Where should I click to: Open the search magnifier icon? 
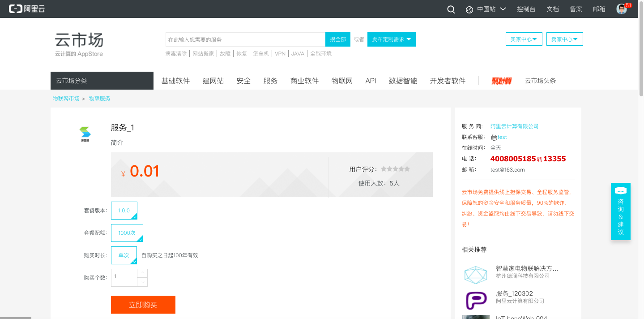[x=451, y=9]
